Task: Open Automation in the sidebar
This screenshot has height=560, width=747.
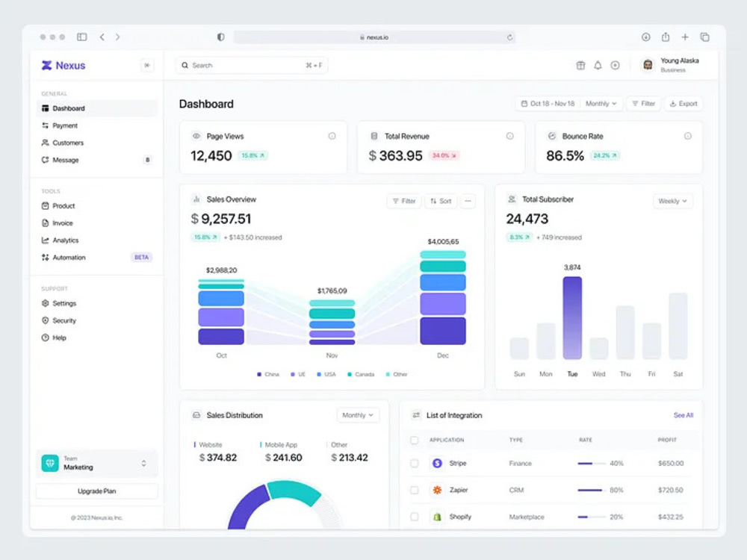Action: (96, 257)
